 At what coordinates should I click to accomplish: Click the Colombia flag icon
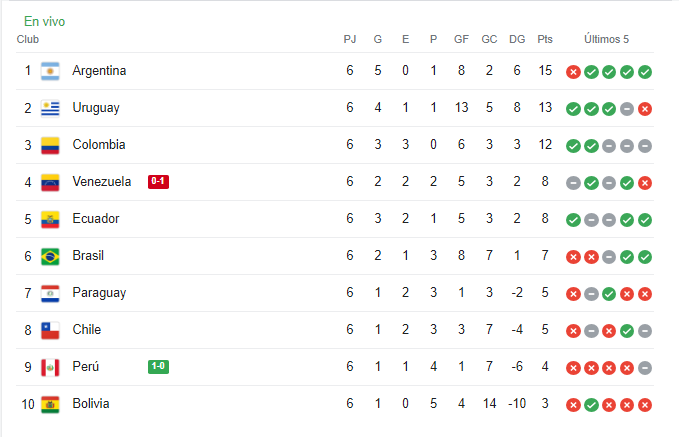tap(50, 145)
